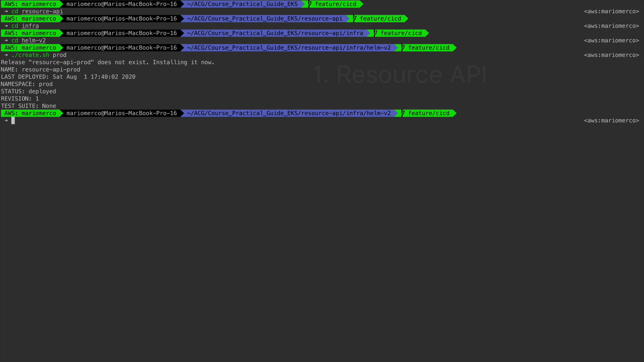
Task: Click the arrow prompt before './create.sh prod'
Action: (x=6, y=55)
